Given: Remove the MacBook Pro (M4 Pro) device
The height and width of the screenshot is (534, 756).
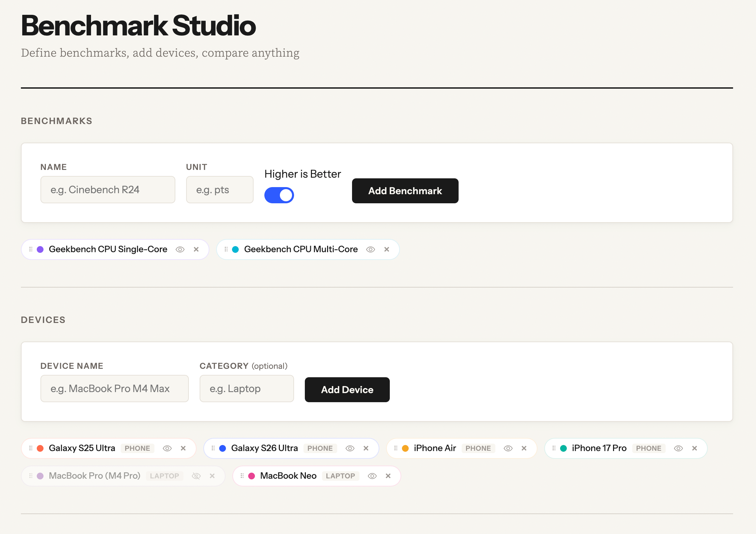Looking at the screenshot, I should [x=212, y=476].
